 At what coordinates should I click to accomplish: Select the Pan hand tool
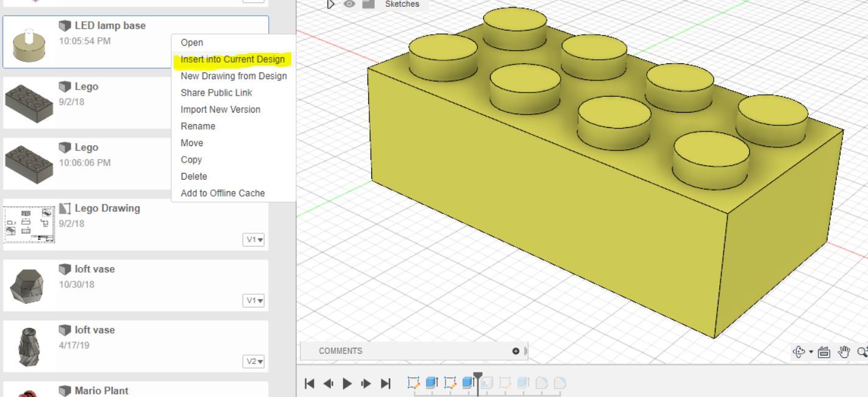(x=845, y=351)
